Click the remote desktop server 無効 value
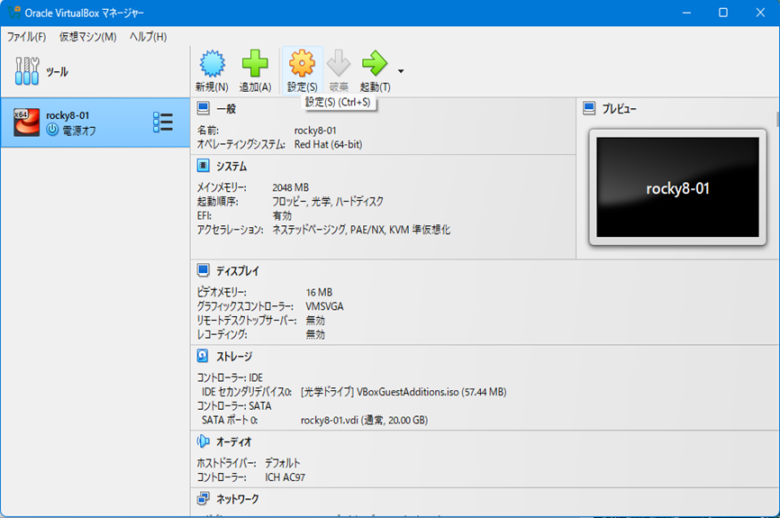The height and width of the screenshot is (518, 780). click(315, 320)
